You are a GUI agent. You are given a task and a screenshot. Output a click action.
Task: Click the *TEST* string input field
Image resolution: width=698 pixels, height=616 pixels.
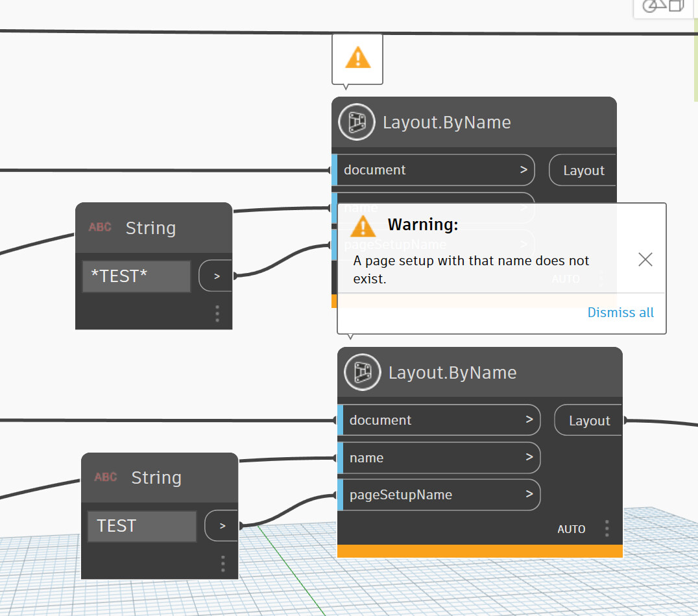pos(137,276)
